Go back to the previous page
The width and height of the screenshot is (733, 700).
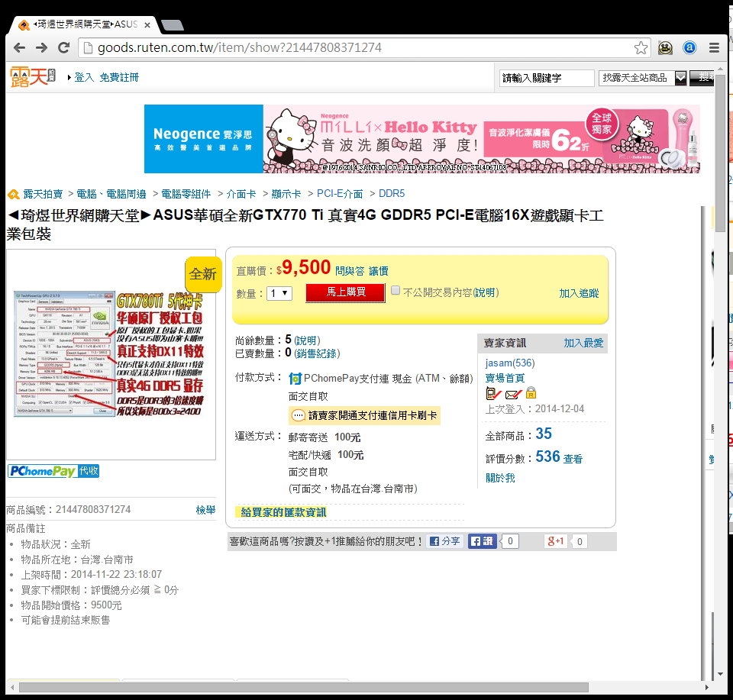[x=19, y=47]
